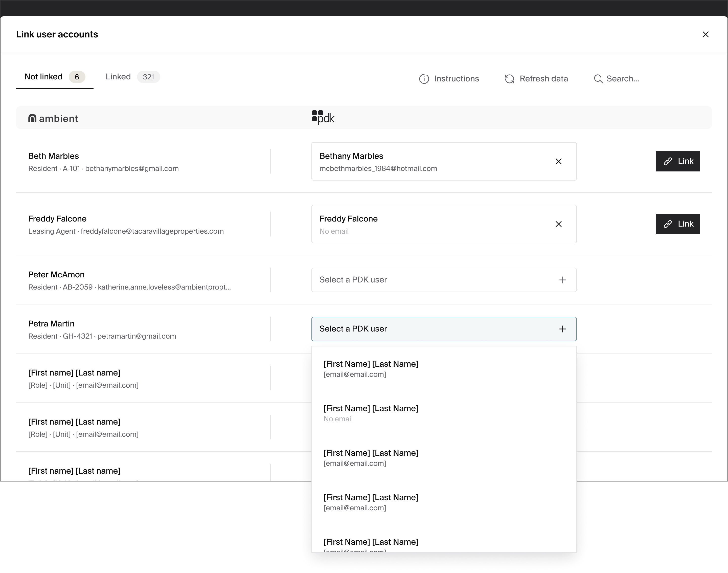Switch to the Linked tab
Screen dimensions: 728x573
pos(132,77)
